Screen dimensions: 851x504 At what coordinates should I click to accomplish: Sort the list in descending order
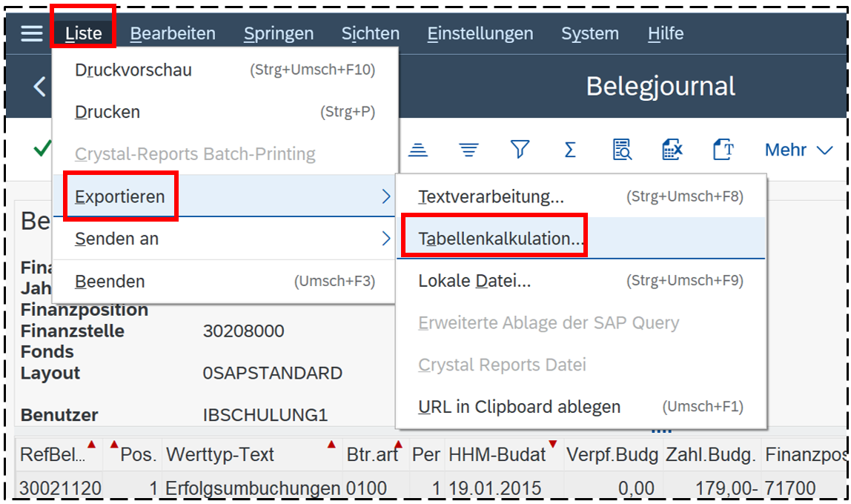pos(468,150)
